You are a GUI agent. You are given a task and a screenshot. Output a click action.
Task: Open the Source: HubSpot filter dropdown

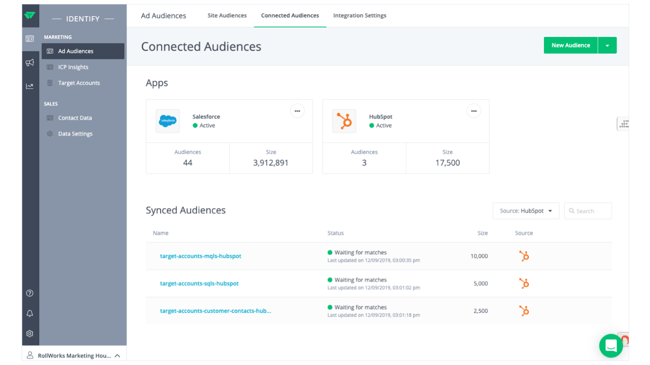(x=526, y=211)
